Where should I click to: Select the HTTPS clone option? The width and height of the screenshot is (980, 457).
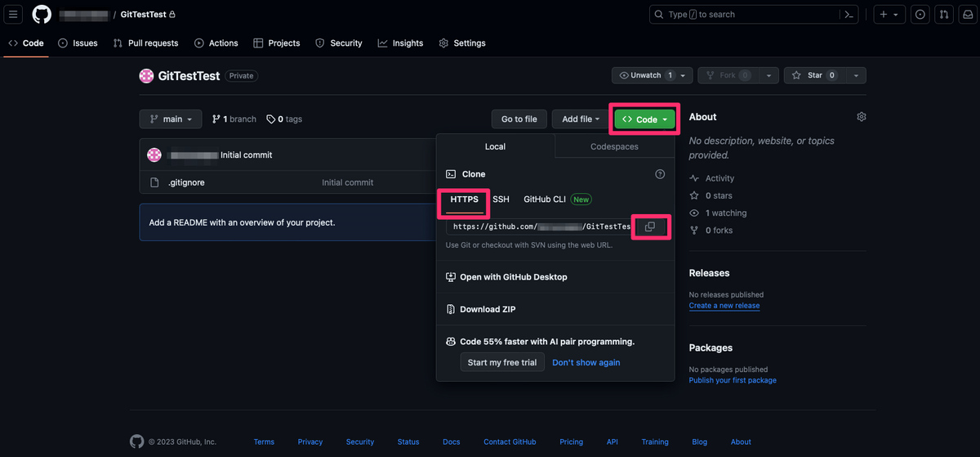pos(464,199)
